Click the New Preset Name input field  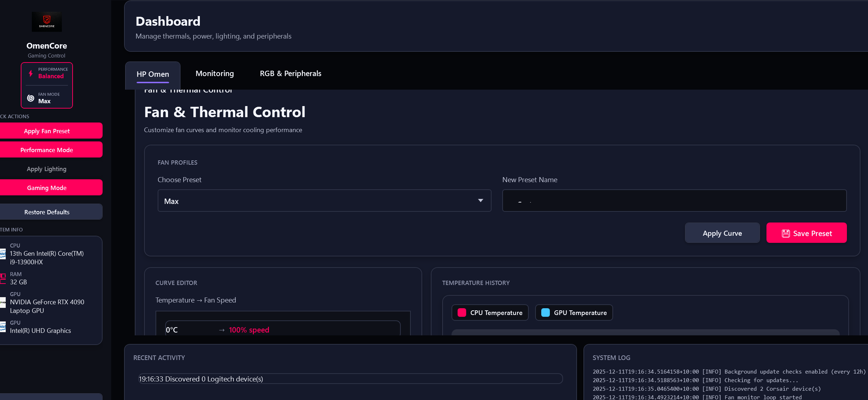(674, 201)
